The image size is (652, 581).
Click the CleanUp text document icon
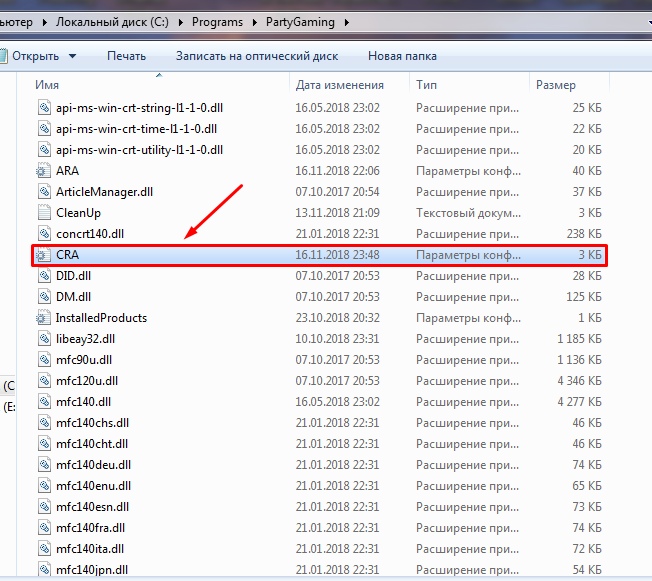click(x=44, y=213)
